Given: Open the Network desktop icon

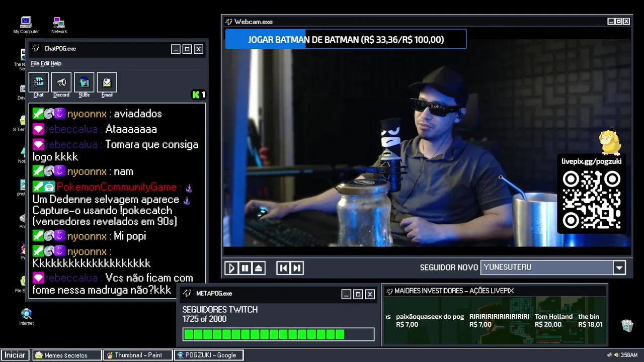Looking at the screenshot, I should click(59, 25).
